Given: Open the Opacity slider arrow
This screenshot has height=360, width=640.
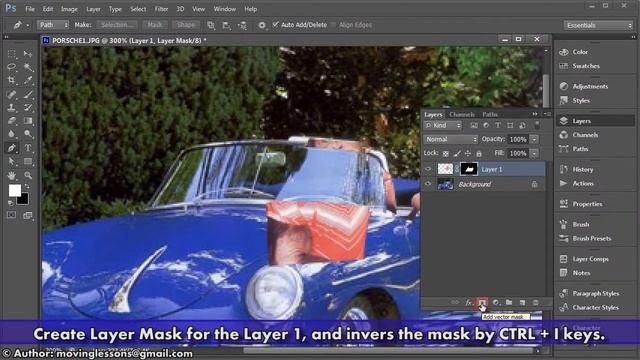Looking at the screenshot, I should 534,140.
